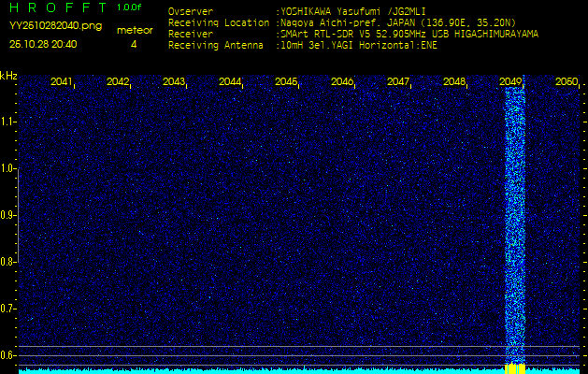Screen dimensions: 588x374
Task: Click the meteor count value 4
Action: coord(133,44)
